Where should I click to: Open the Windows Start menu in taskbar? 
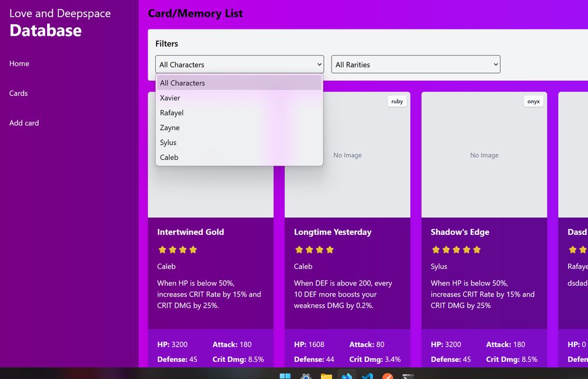tap(285, 376)
